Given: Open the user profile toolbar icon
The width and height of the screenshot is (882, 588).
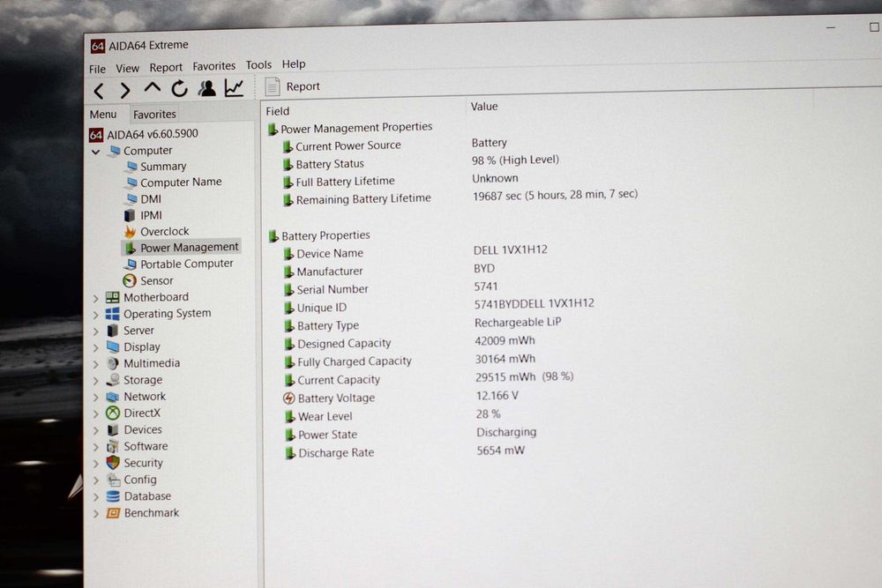Looking at the screenshot, I should pos(207,87).
